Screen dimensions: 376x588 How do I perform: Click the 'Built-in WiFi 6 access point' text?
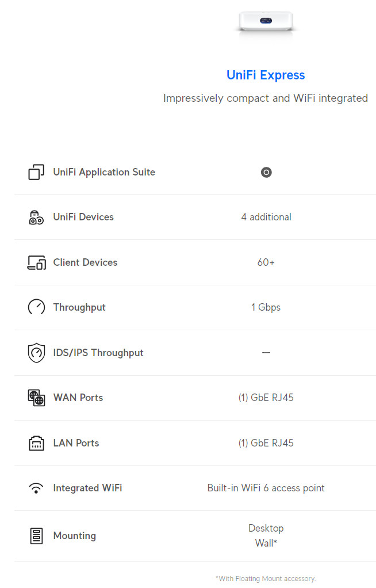click(x=266, y=488)
